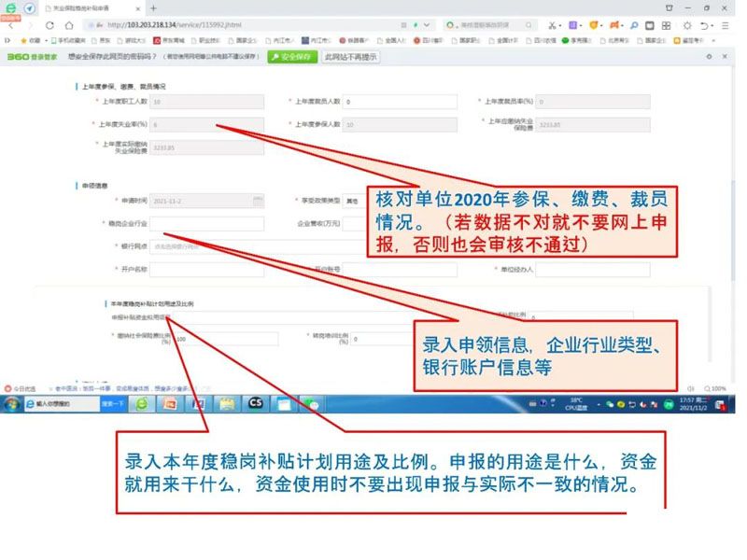The width and height of the screenshot is (747, 560).
Task: Open calendar icon in 申请时间 field
Action: pos(258,201)
